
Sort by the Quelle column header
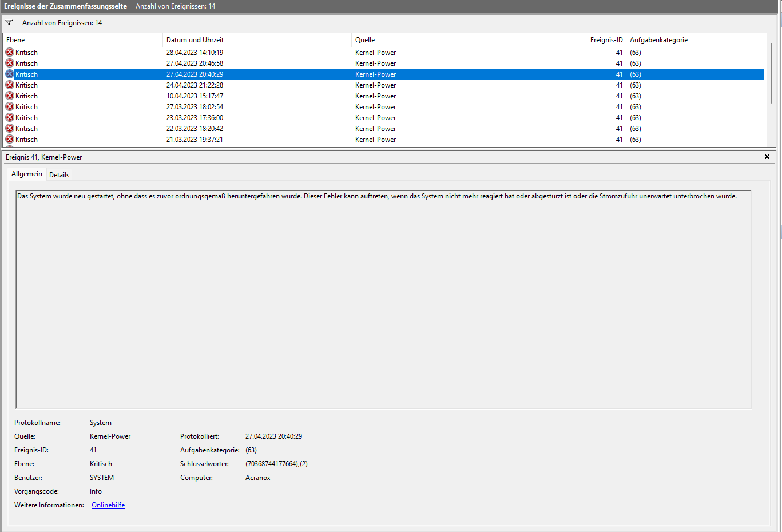click(420, 40)
